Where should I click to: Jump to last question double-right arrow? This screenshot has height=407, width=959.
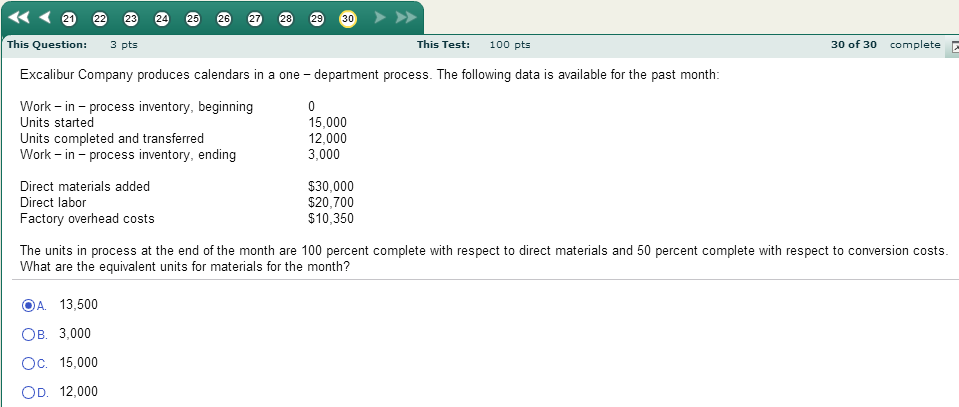click(x=405, y=17)
